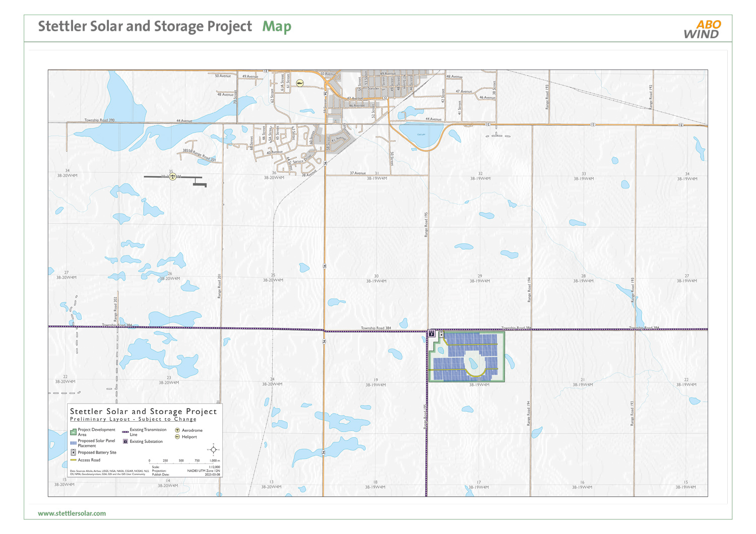Click the existing substation symbol on the map

point(432,333)
